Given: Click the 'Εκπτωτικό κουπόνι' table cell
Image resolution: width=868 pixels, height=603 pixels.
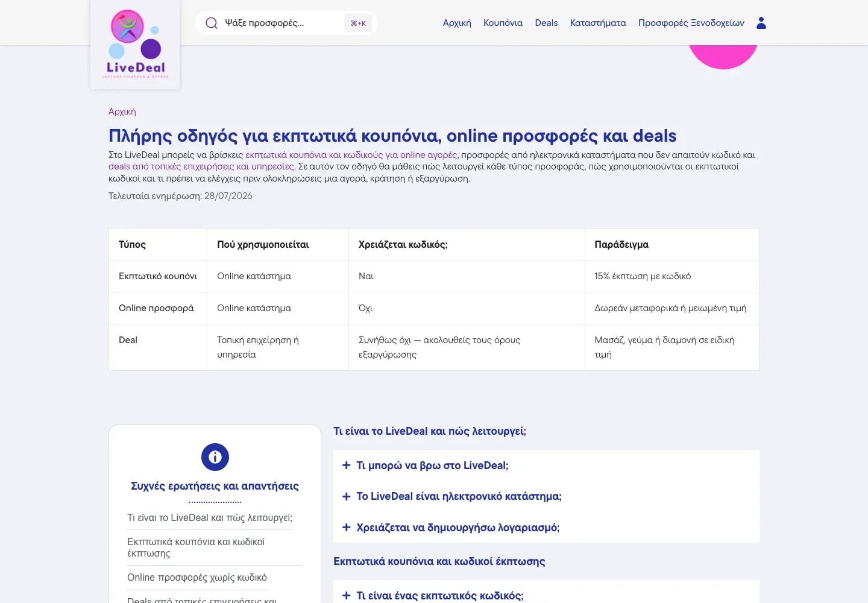Looking at the screenshot, I should click(x=158, y=276).
